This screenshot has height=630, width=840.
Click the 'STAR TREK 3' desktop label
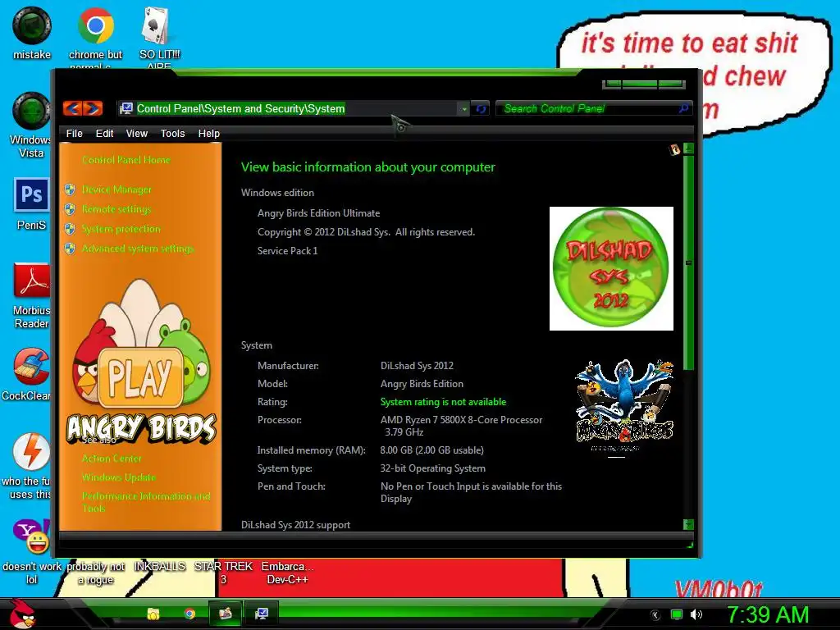click(223, 573)
